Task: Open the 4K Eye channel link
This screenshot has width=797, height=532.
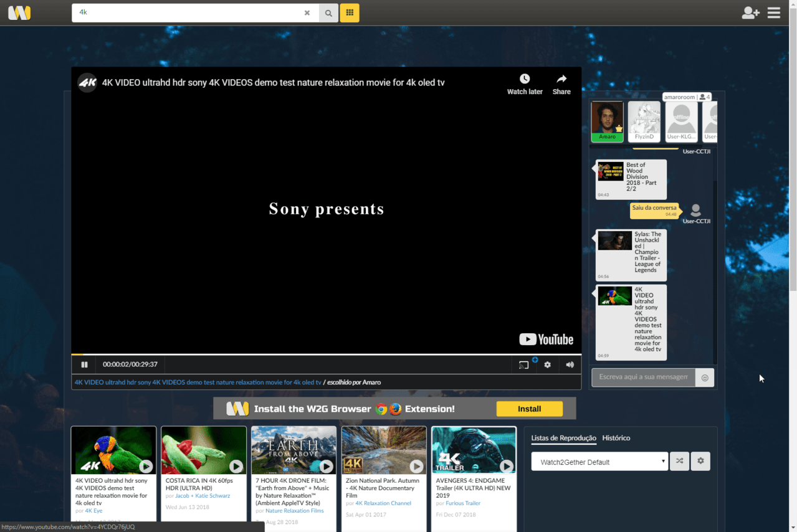Action: 93,511
